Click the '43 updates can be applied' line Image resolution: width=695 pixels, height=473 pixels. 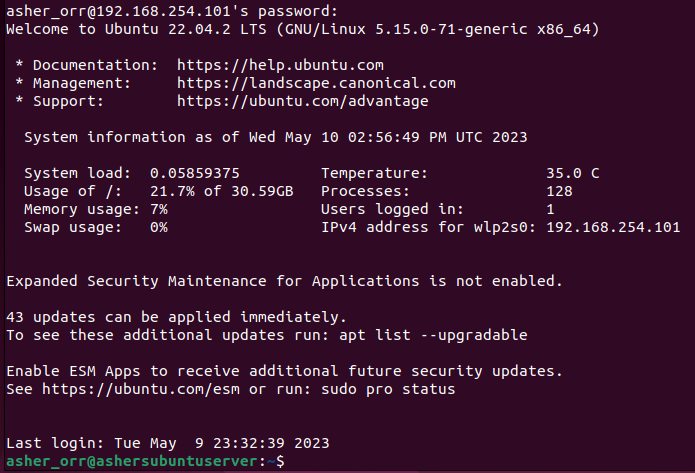176,317
